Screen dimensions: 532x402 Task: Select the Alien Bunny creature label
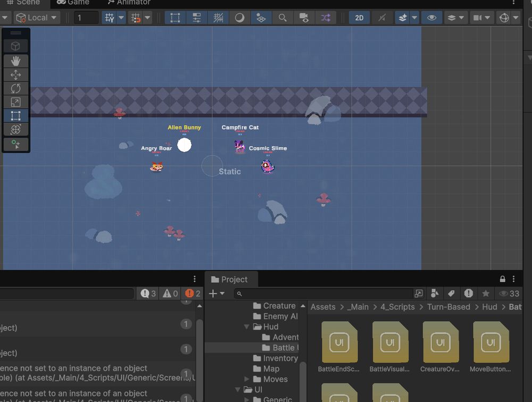pyautogui.click(x=184, y=127)
